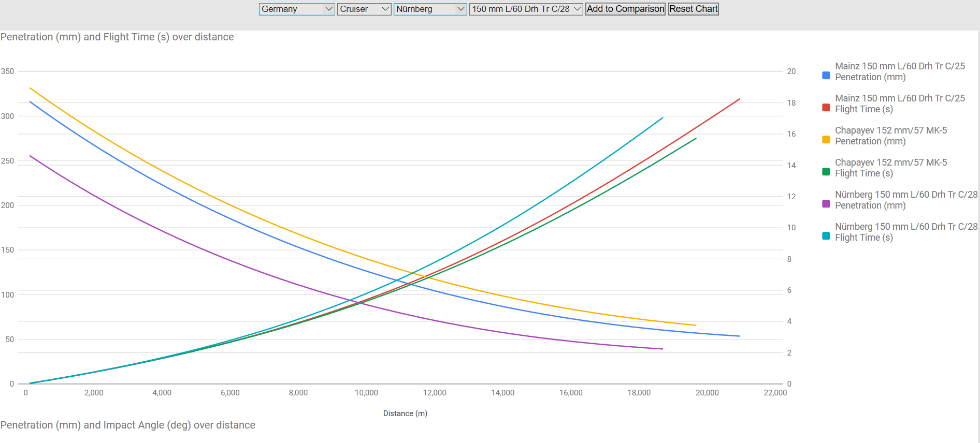The height and width of the screenshot is (443, 980).
Task: Click the 20,000 distance axis tick label
Action: point(707,393)
